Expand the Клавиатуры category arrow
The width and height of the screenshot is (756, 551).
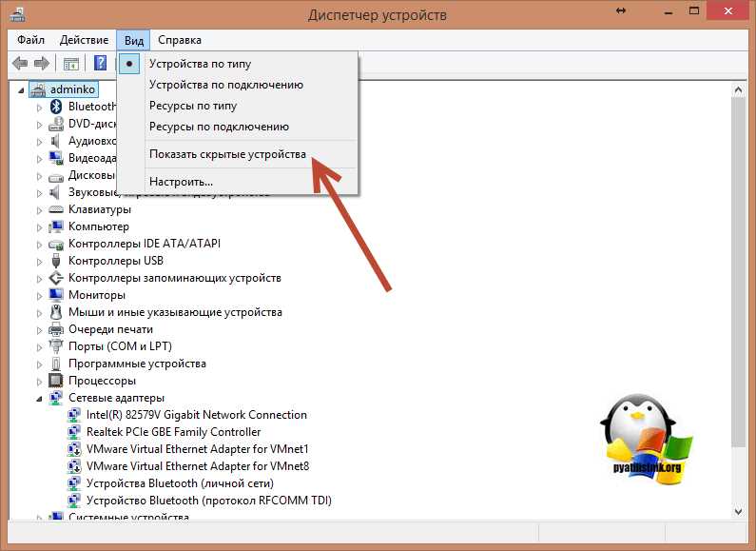[x=39, y=210]
